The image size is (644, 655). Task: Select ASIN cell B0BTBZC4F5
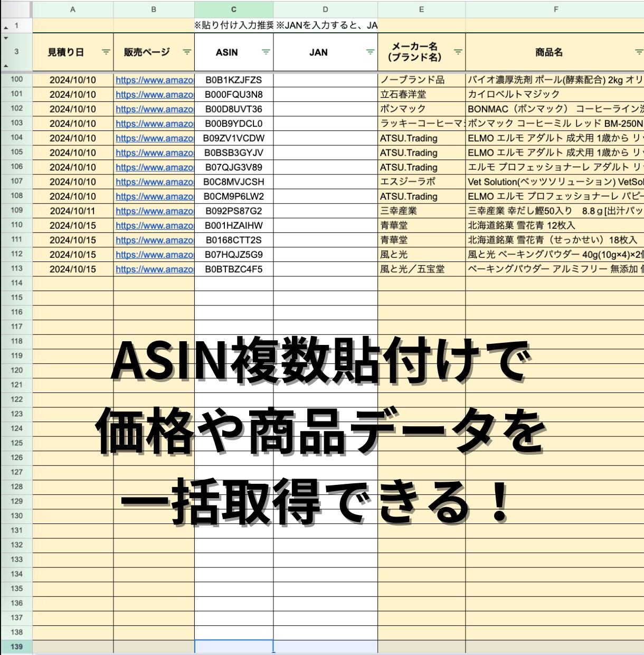pyautogui.click(x=234, y=269)
